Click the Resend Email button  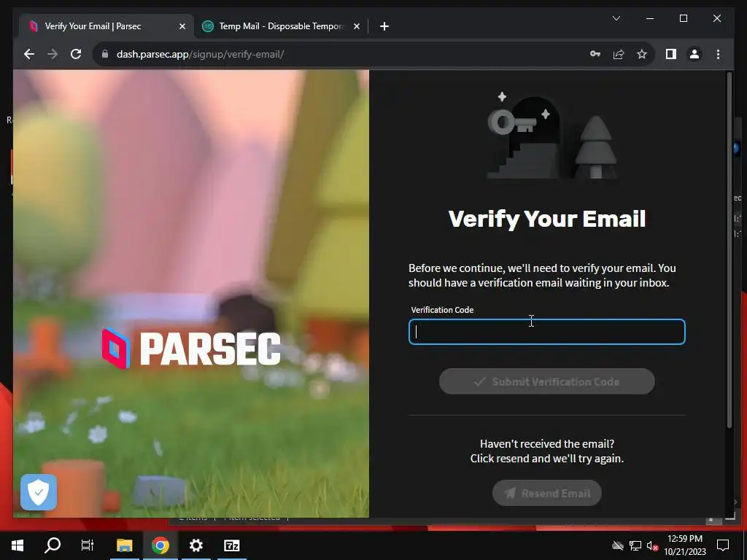[x=547, y=493]
